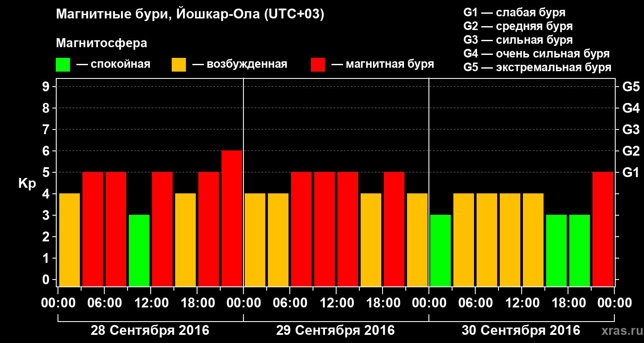Click the 'G1' label on the right axis
This screenshot has height=343, width=644.
[x=631, y=172]
